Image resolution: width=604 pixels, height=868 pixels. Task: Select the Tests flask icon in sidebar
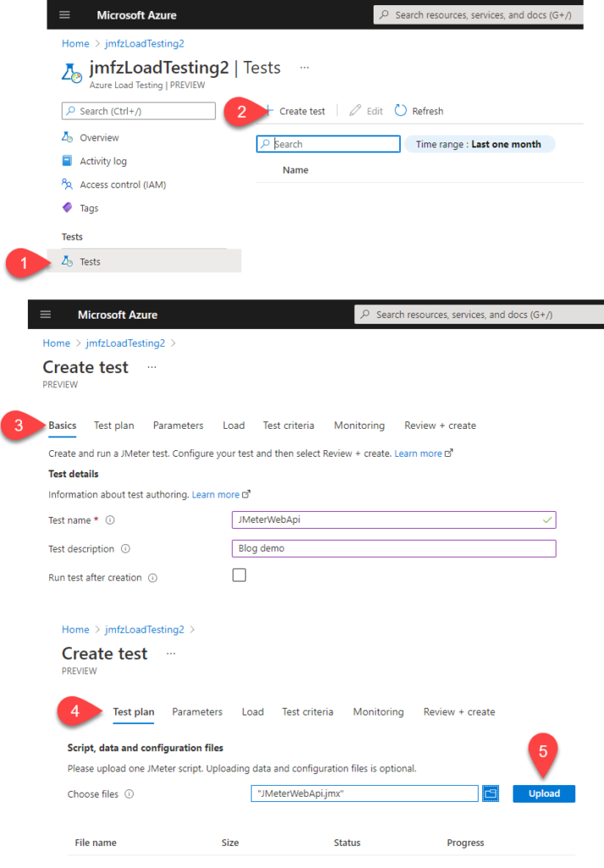67,261
